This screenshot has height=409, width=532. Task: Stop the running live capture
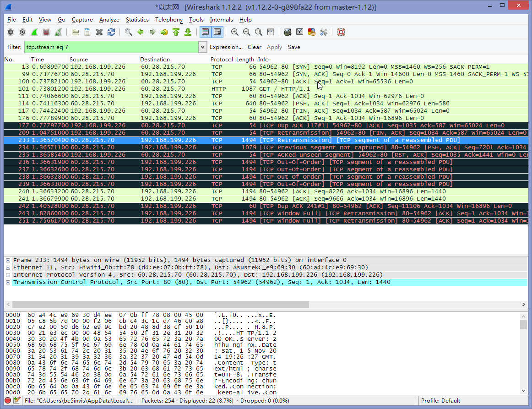[x=46, y=32]
